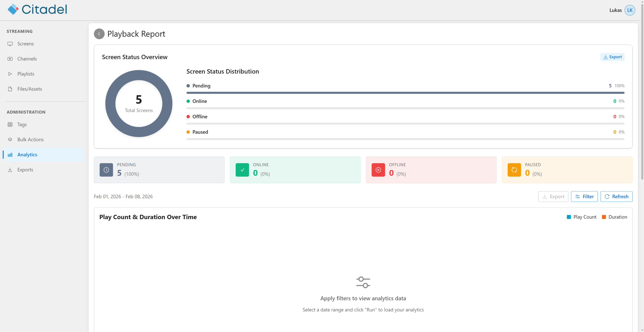This screenshot has width=644, height=332.
Task: Toggle the Play Count legend series
Action: 581,217
